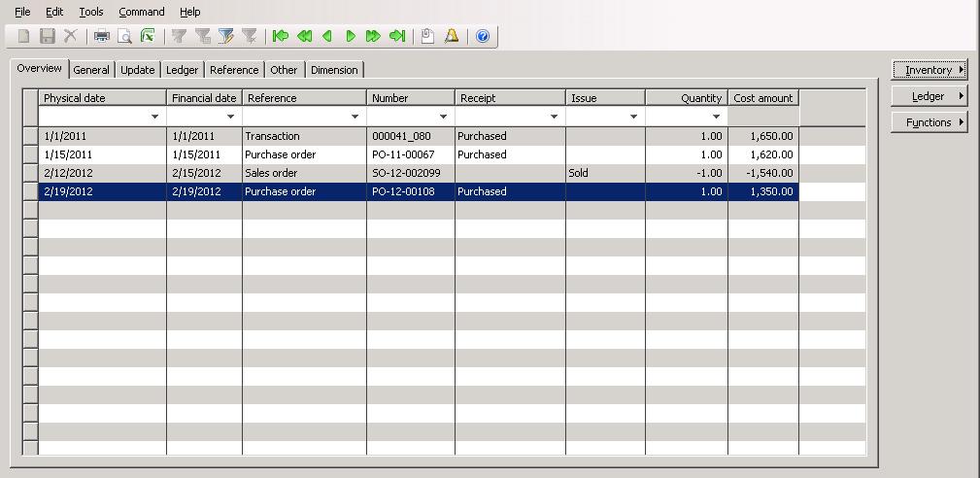Click the Number column header
This screenshot has width=980, height=478.
(x=411, y=98)
